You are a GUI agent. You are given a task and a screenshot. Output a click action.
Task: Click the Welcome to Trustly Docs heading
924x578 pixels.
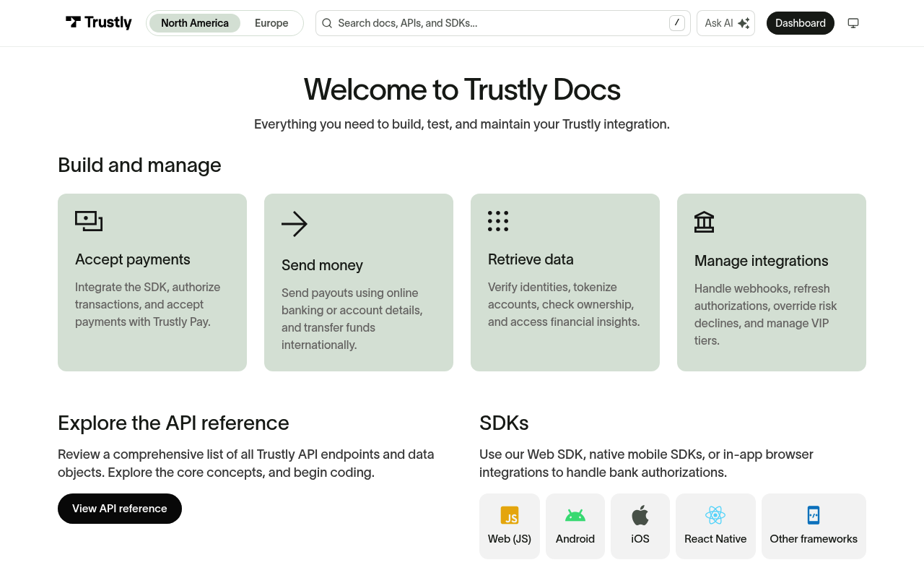pyautogui.click(x=462, y=90)
